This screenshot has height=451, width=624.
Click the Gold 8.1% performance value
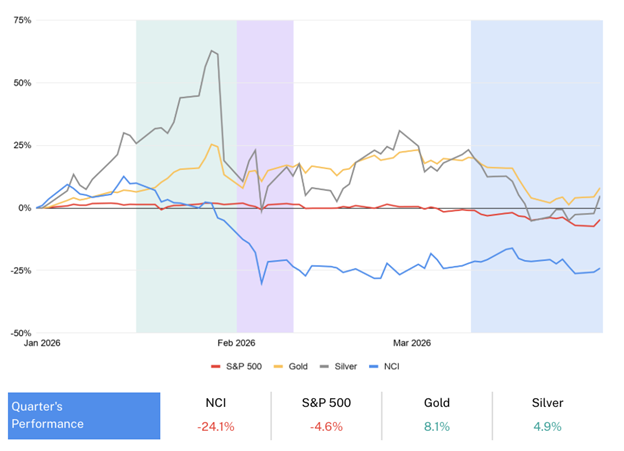click(x=436, y=427)
